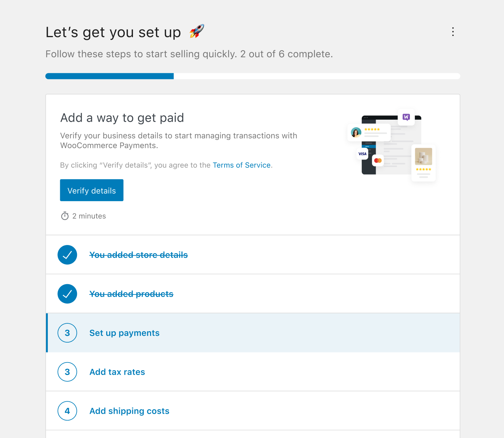
Task: Click the product review card with stars
Action: tap(423, 163)
